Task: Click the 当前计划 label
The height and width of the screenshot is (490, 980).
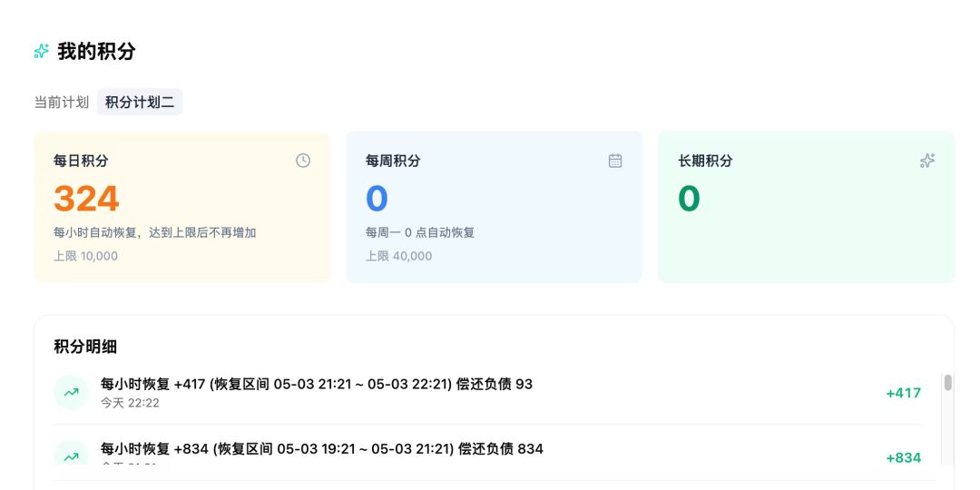Action: 62,102
